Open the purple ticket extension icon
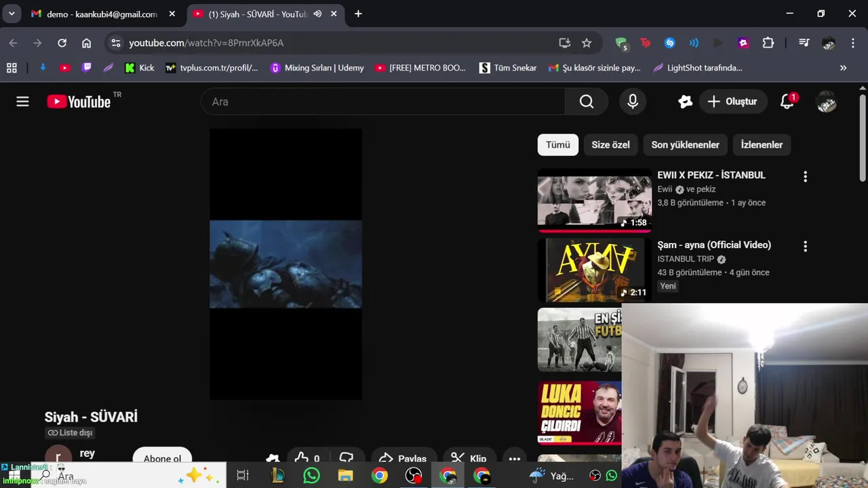This screenshot has height=488, width=868. coord(743,43)
